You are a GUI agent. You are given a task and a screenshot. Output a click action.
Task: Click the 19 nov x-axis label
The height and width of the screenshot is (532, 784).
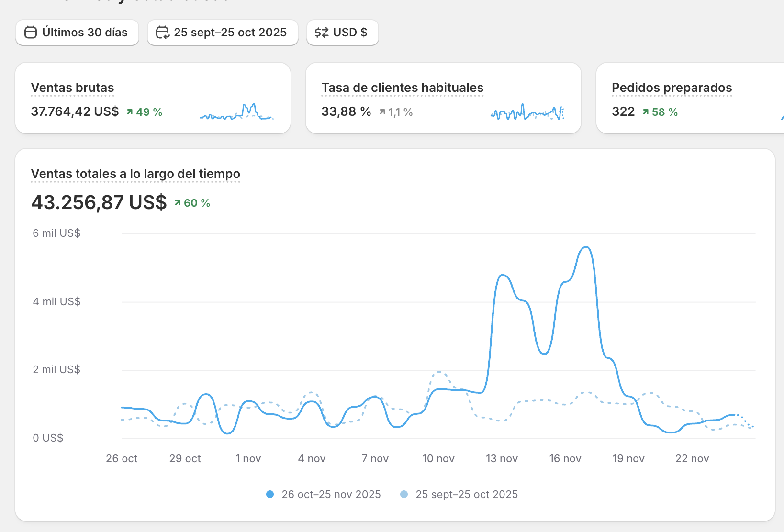pos(628,458)
